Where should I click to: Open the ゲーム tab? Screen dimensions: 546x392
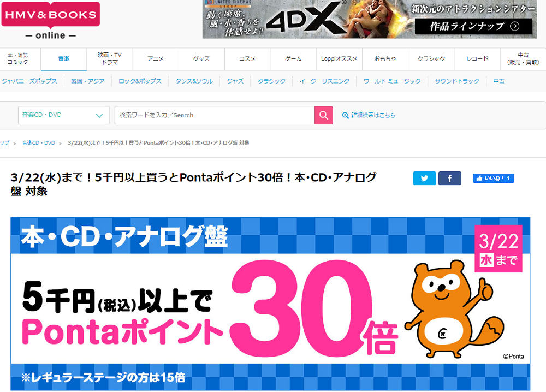point(293,59)
